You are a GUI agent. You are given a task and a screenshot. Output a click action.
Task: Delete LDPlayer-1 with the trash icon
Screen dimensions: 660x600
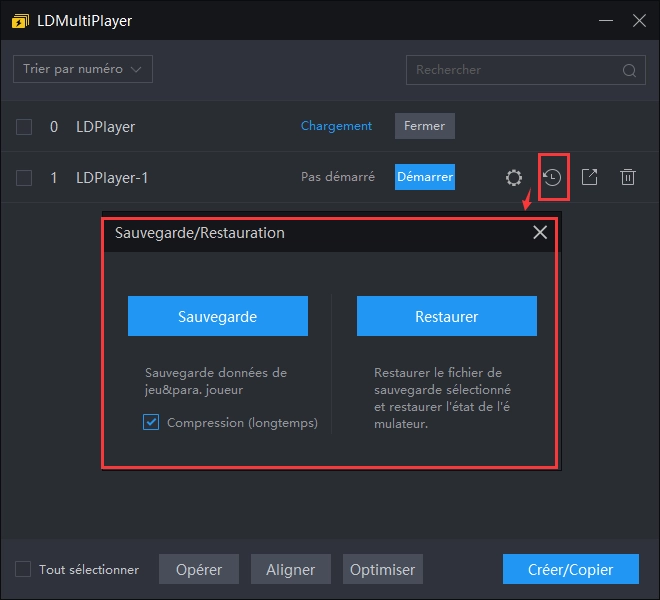(628, 177)
